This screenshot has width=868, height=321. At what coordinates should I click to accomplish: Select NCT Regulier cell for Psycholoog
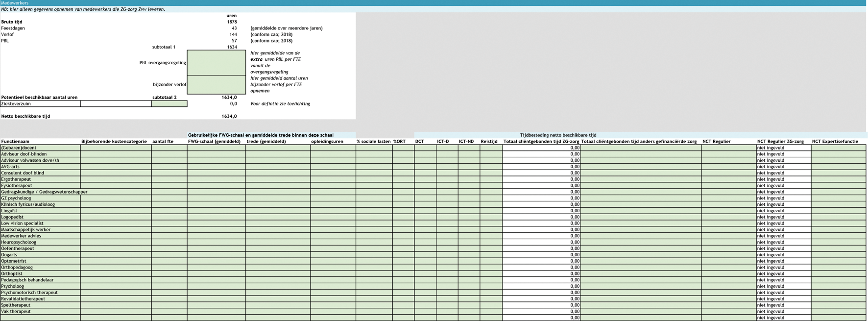pyautogui.click(x=728, y=286)
